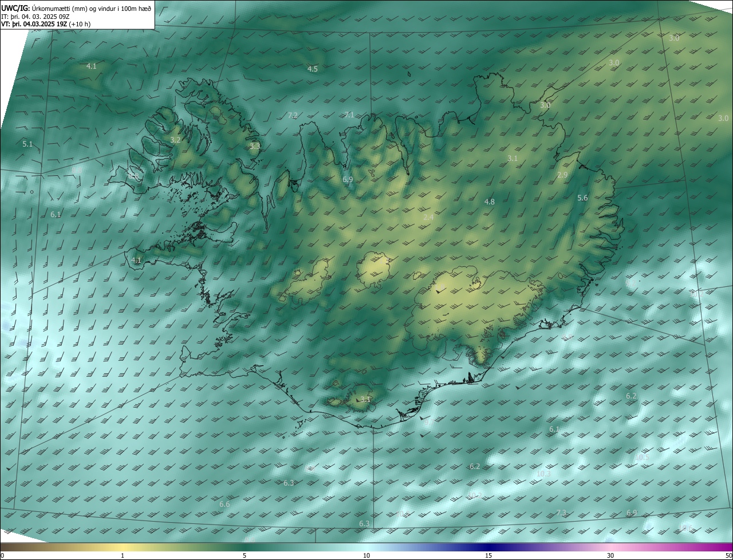Click the 5 tick on the color scale

point(245,555)
